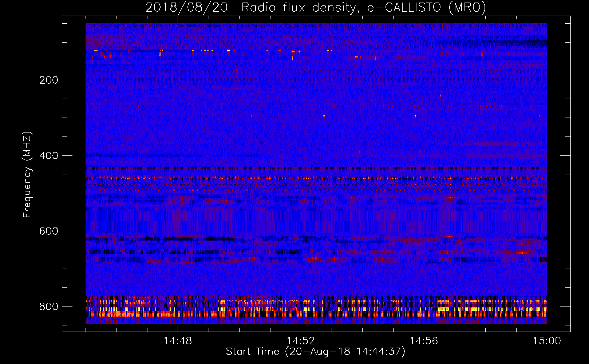Click the 14:48 time tick label
The image size is (589, 364).
point(178,341)
